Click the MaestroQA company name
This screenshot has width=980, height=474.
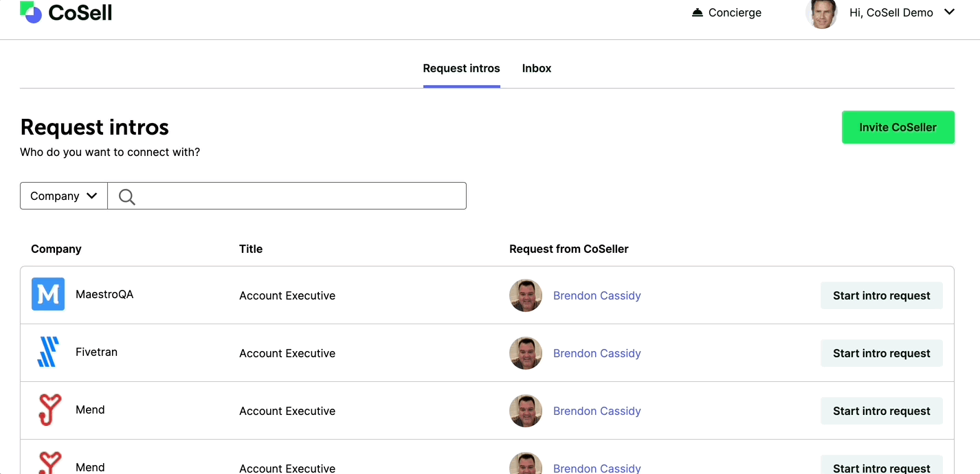(x=104, y=294)
